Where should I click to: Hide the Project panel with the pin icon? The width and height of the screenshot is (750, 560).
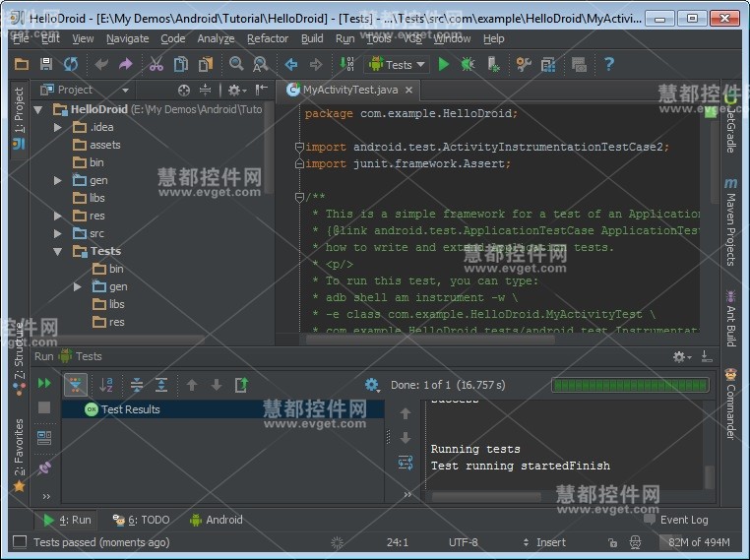pyautogui.click(x=261, y=90)
